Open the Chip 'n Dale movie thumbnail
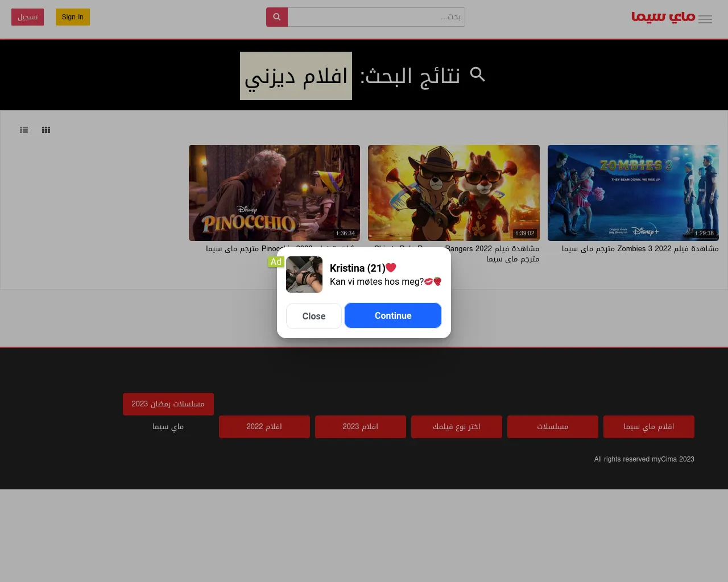The image size is (728, 582). point(454,193)
